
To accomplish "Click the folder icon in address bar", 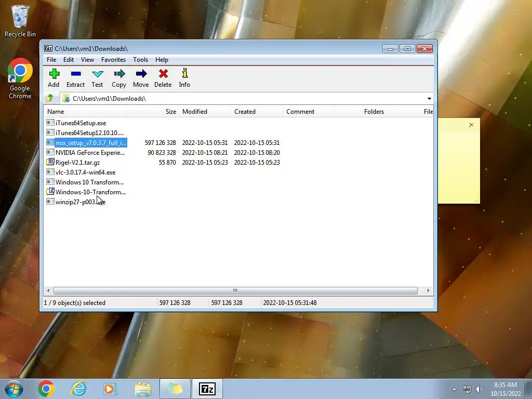I will point(66,98).
